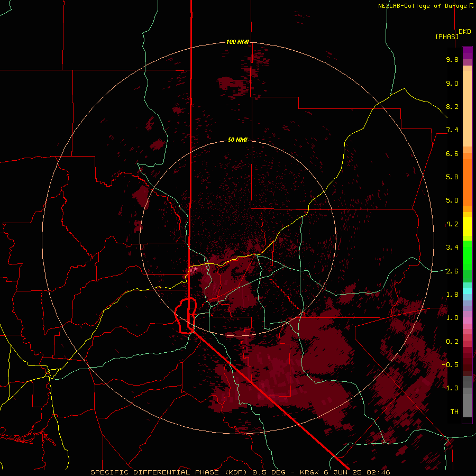Screen dimensions: 476x476
Task: Pick the yellow segment of the color bar
Action: tap(467, 226)
